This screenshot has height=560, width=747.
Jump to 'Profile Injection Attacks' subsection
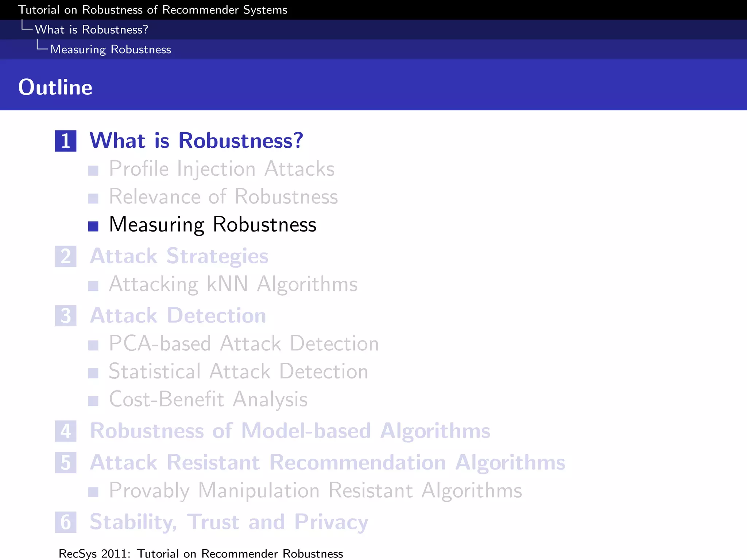[222, 169]
